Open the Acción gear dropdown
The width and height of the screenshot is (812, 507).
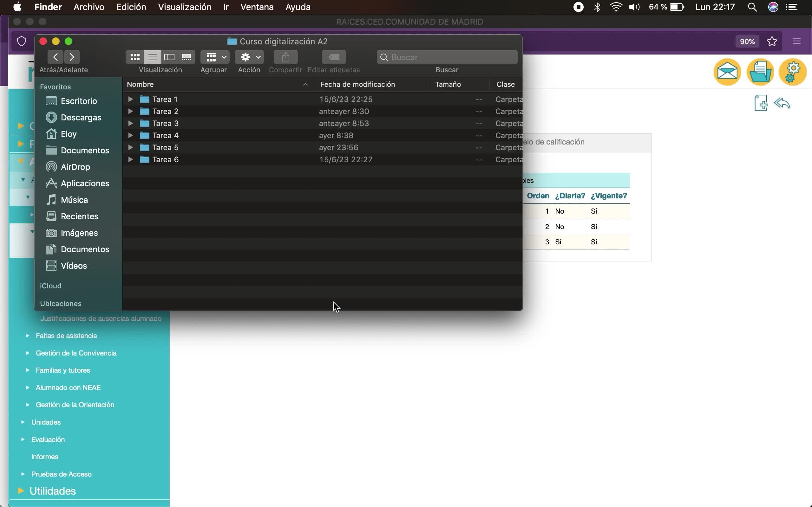249,57
